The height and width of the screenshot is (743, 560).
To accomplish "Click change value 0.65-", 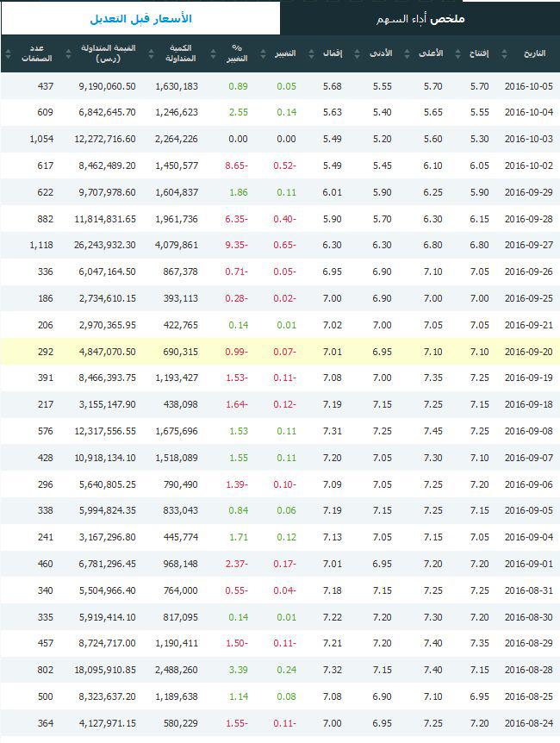I will (284, 245).
